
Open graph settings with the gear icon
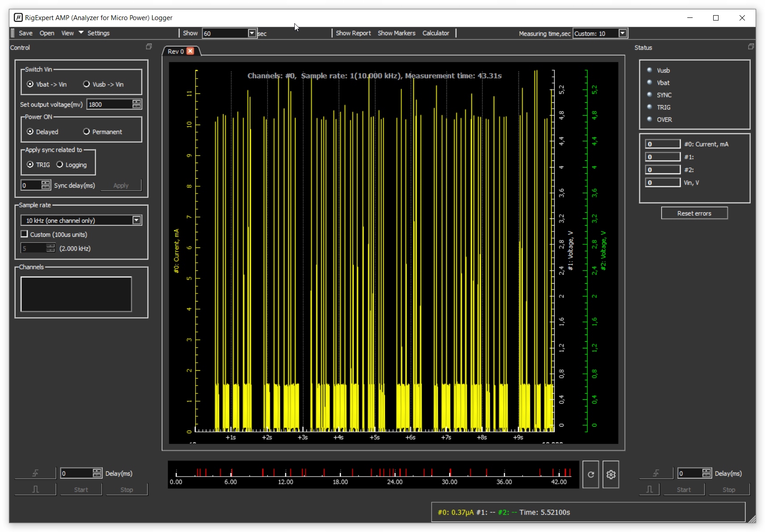(x=610, y=474)
